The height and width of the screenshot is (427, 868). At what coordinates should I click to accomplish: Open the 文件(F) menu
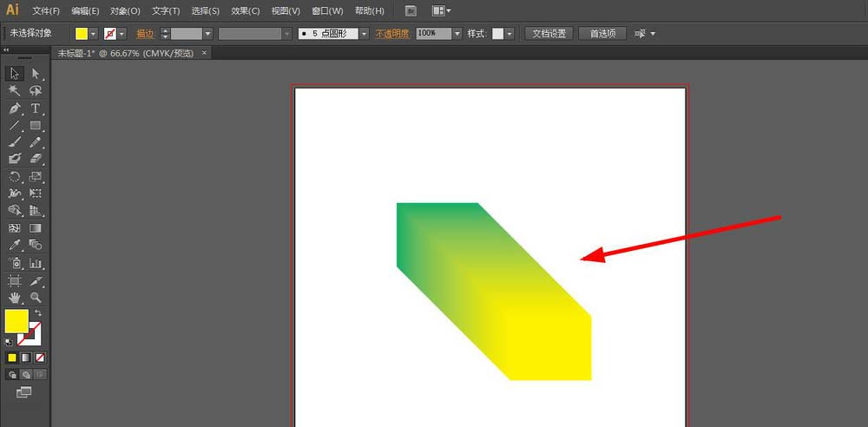46,11
